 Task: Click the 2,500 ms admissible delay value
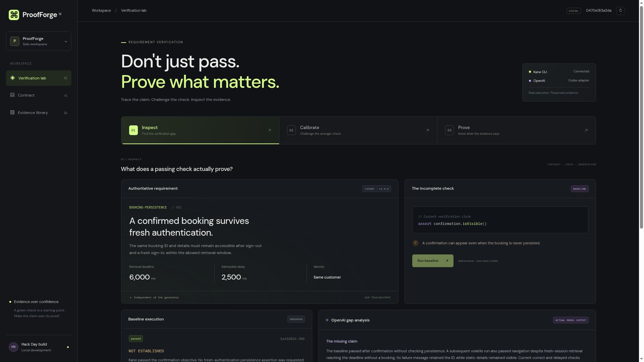234,277
